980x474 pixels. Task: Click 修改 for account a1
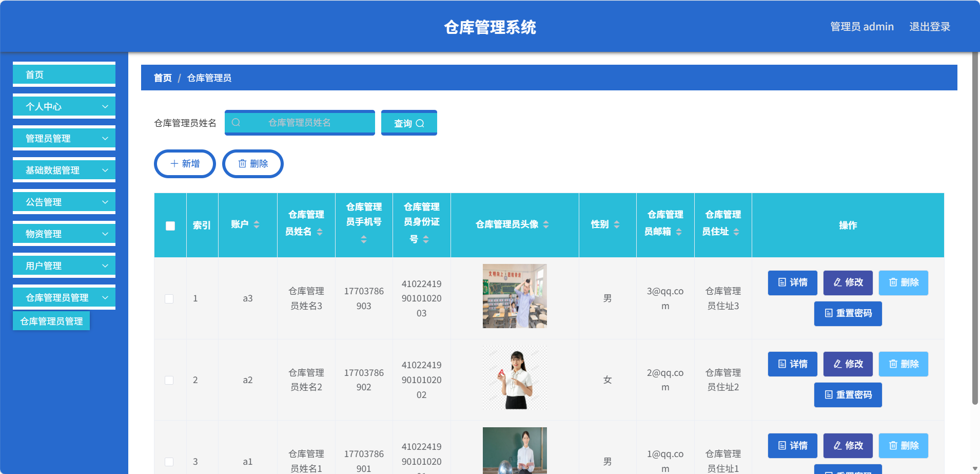[x=848, y=446]
